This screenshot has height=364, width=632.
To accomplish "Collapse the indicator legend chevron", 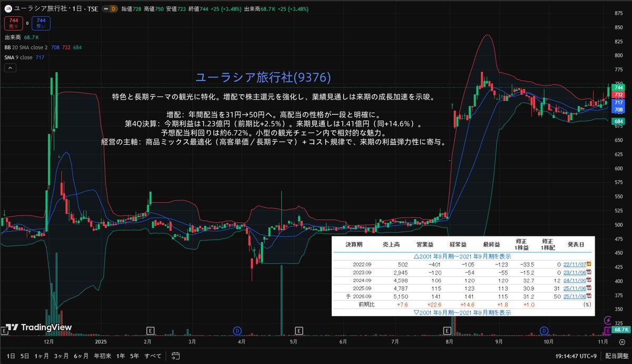I will 9,68.
